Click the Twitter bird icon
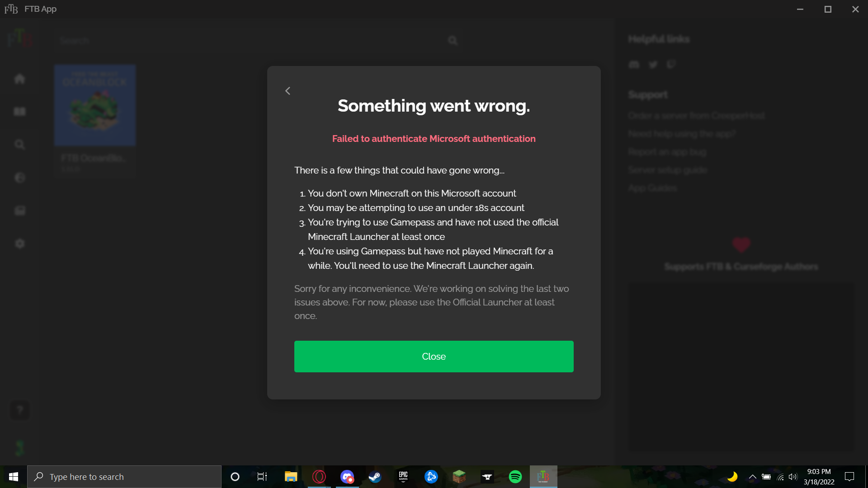 (x=653, y=65)
